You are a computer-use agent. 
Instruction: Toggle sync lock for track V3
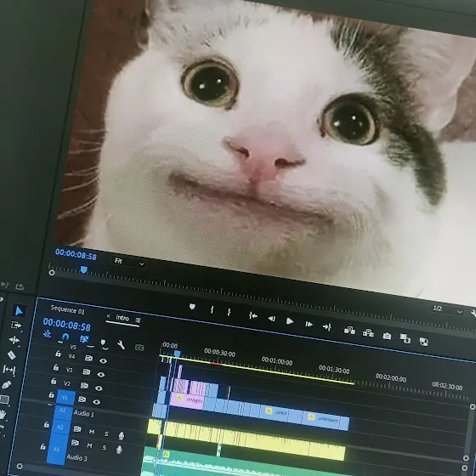87,371
